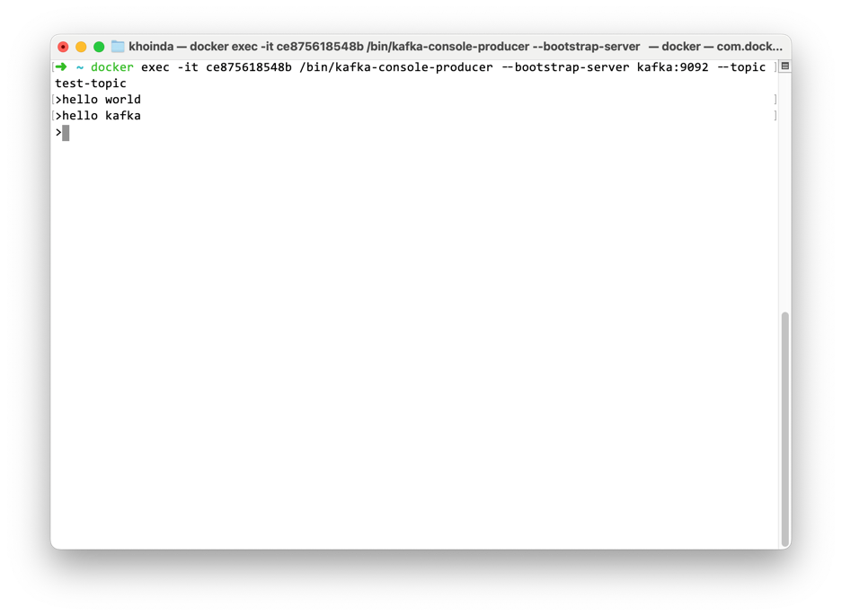Click the closing bracket mark beside hello world
This screenshot has width=842, height=616.
coord(775,100)
